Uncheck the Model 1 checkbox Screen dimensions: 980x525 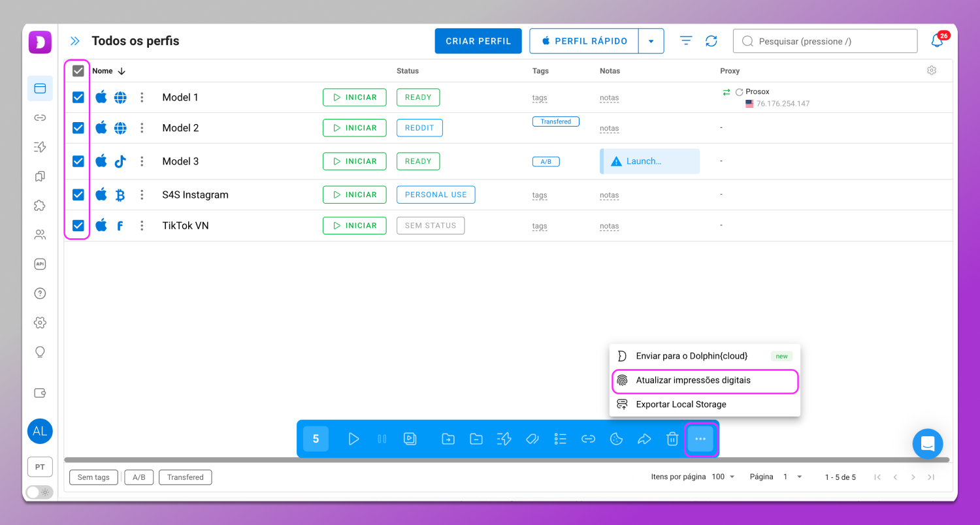(x=78, y=97)
